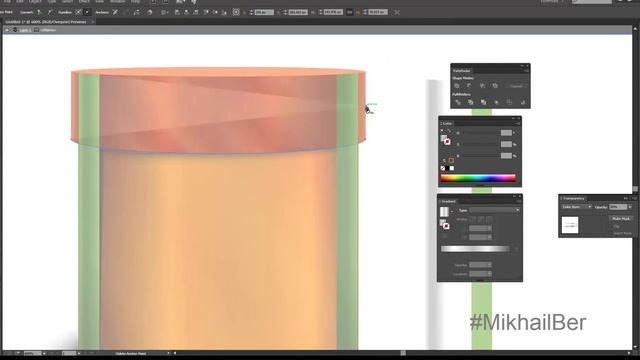This screenshot has height=360, width=640.
Task: Open the Color panel flyout menu
Action: click(518, 123)
